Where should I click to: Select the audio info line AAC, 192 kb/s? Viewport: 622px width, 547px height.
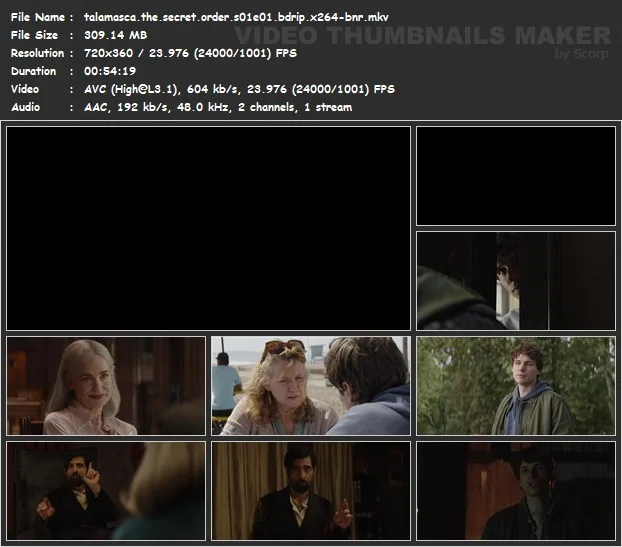[x=218, y=107]
